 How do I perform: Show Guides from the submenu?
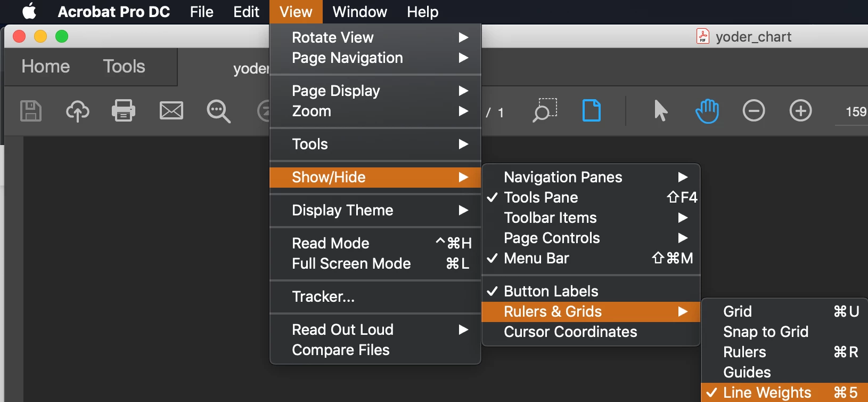[785, 372]
